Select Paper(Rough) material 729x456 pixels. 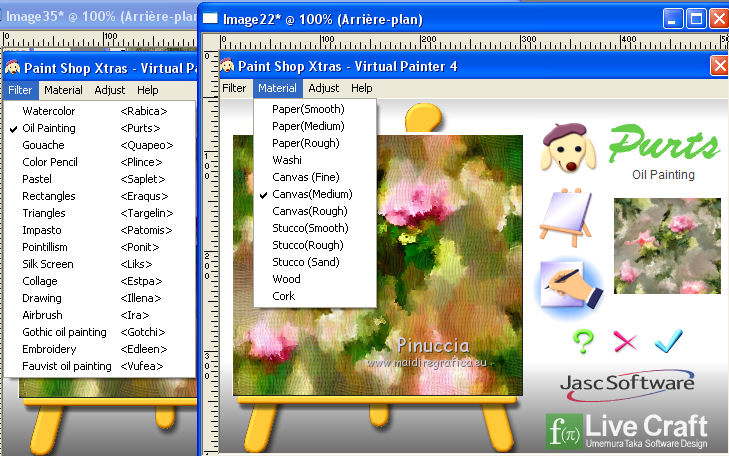[315, 143]
